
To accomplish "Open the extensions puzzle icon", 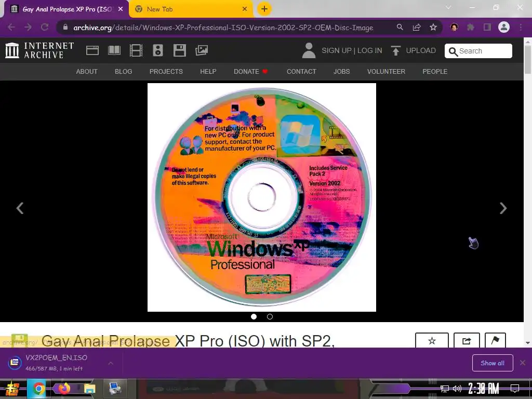I will coord(471,27).
